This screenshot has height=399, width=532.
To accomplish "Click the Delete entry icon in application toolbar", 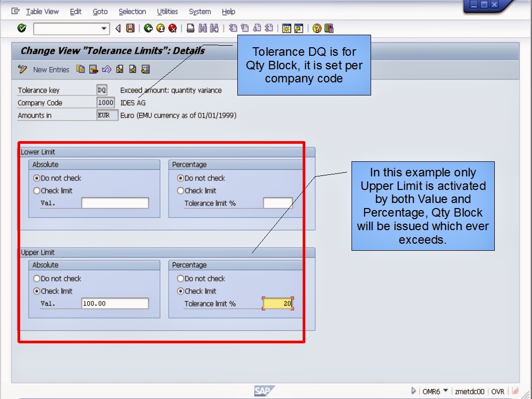I will coord(93,69).
